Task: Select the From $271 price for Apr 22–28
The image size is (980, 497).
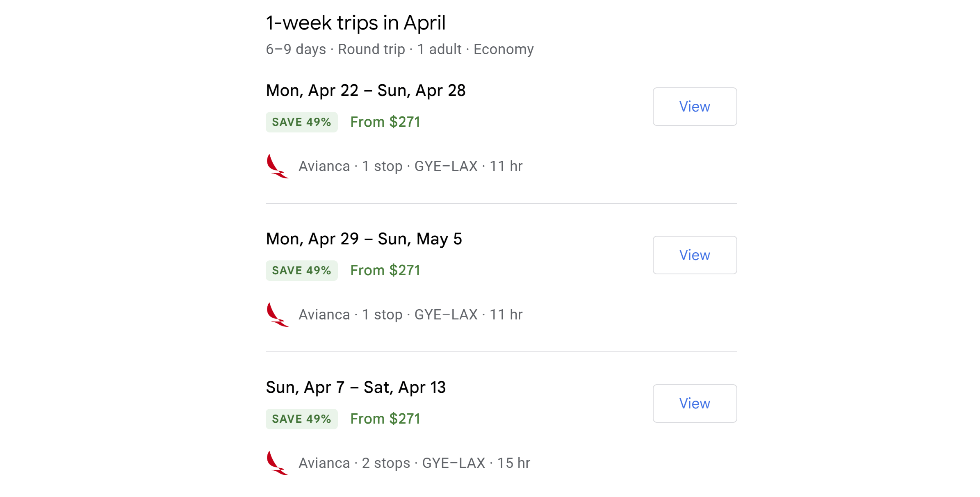Action: pyautogui.click(x=385, y=122)
